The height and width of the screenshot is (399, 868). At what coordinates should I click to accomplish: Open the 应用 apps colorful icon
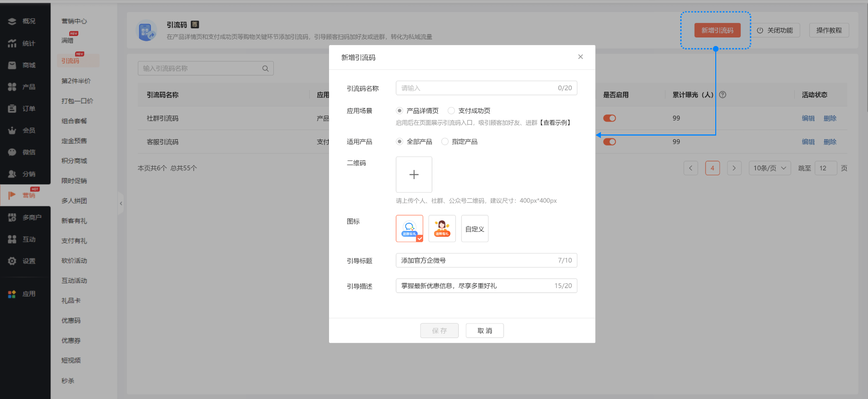coord(12,294)
